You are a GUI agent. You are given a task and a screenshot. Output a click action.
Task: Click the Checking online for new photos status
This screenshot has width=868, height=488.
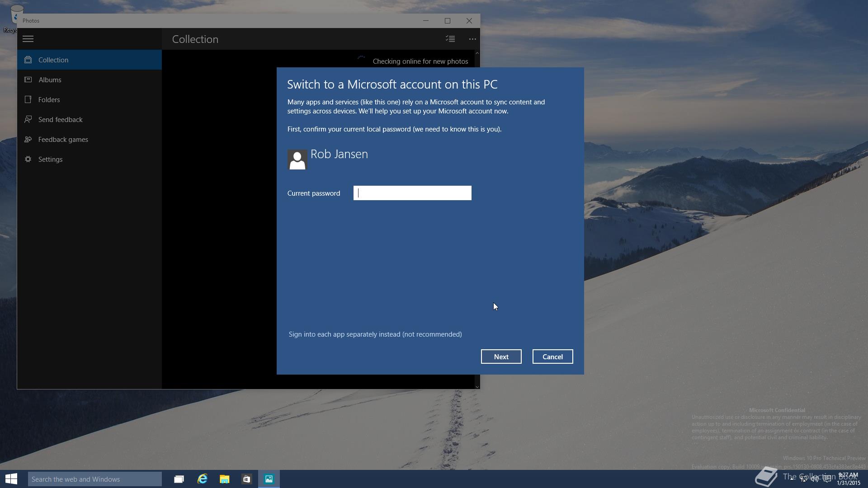(x=420, y=61)
